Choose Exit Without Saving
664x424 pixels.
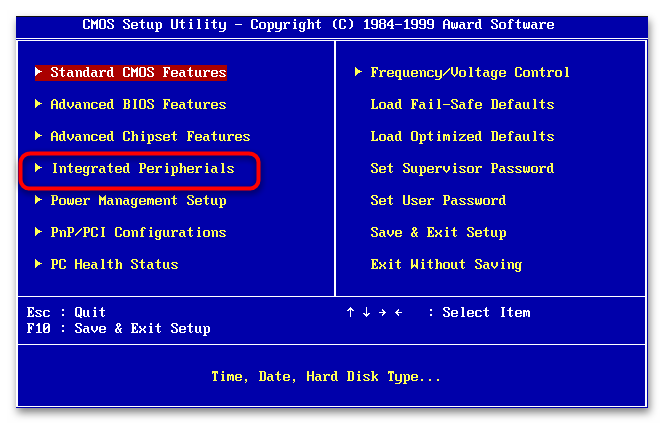[445, 264]
